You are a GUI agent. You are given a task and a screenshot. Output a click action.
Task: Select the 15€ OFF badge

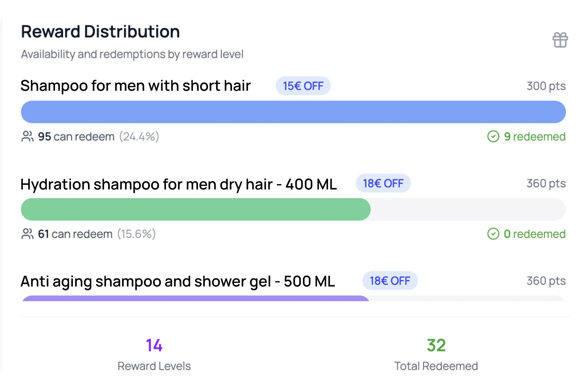click(x=303, y=86)
